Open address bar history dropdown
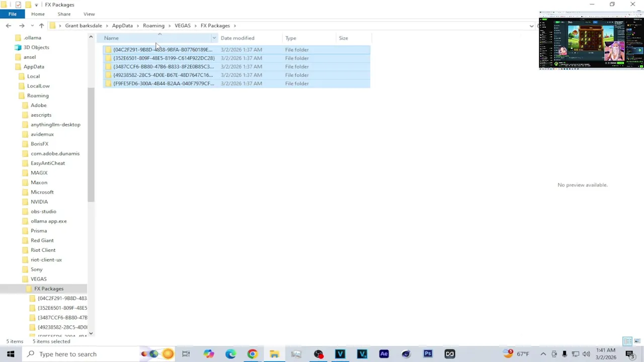Viewport: 644px width, 362px height. [531, 26]
